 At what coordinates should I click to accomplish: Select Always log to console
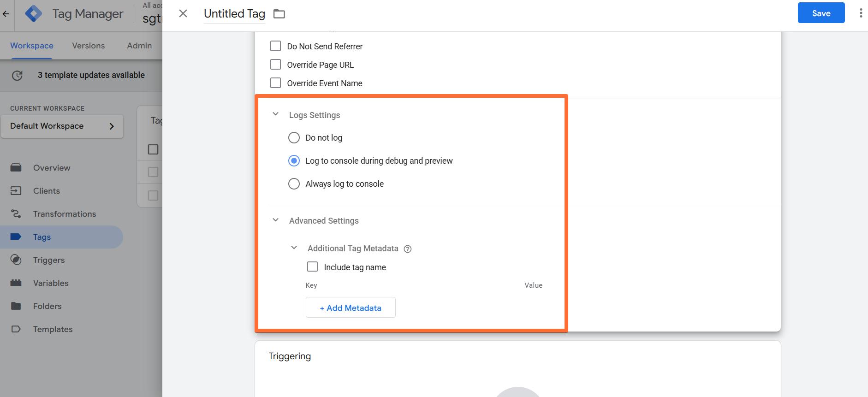click(294, 184)
